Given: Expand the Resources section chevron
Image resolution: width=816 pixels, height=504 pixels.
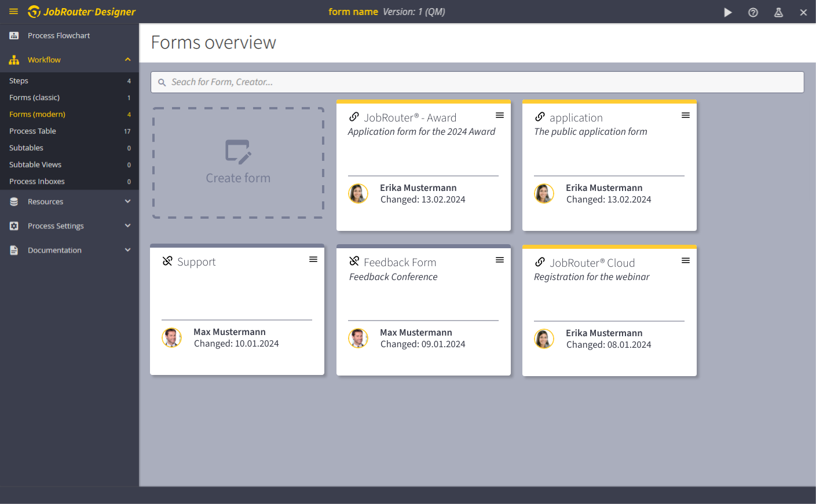Looking at the screenshot, I should pyautogui.click(x=128, y=201).
